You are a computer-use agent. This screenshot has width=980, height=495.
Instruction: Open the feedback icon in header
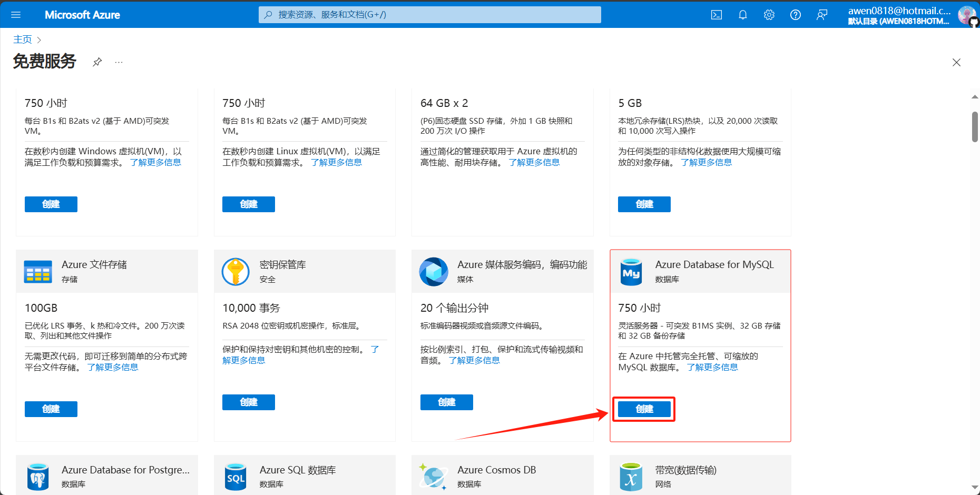pos(822,15)
